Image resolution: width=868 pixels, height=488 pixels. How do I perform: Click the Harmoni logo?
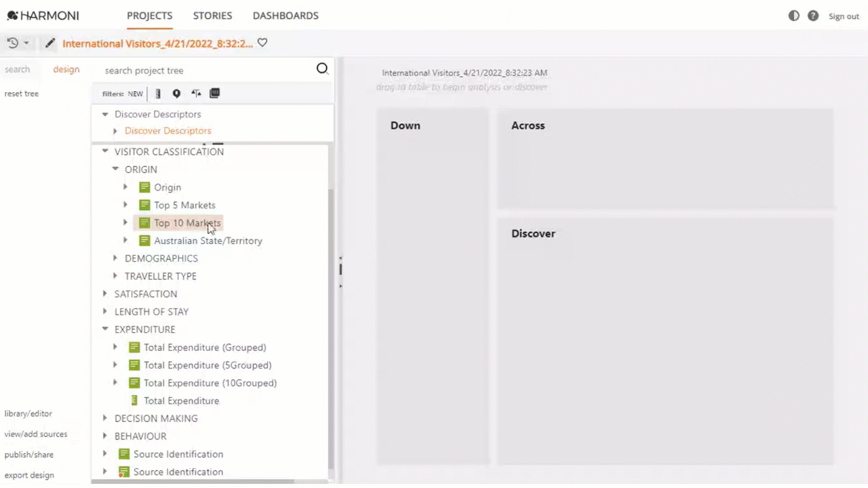(x=43, y=16)
